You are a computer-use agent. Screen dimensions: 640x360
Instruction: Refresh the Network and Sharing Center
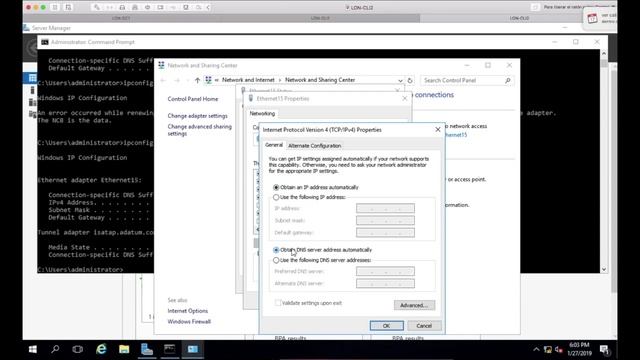point(410,80)
